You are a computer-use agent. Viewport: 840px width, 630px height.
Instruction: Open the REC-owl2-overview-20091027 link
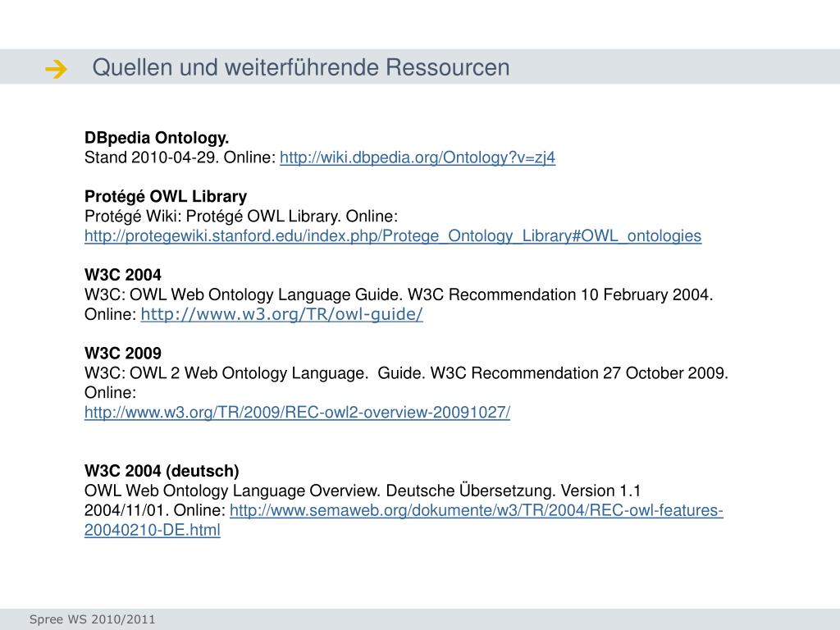[297, 412]
